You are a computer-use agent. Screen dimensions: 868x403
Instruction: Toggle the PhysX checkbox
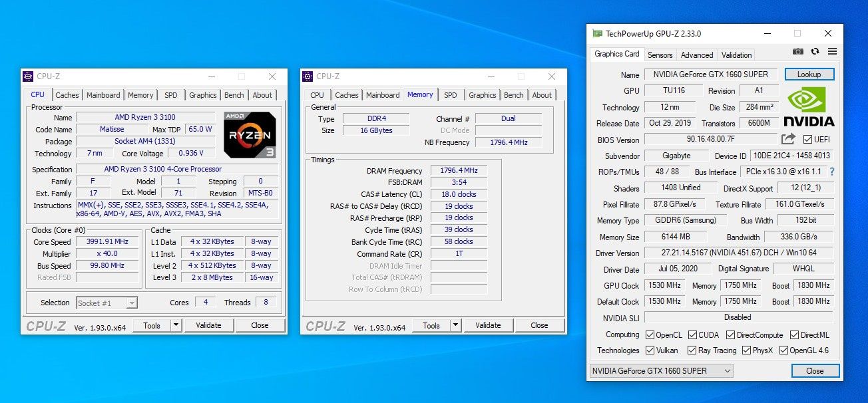point(746,350)
